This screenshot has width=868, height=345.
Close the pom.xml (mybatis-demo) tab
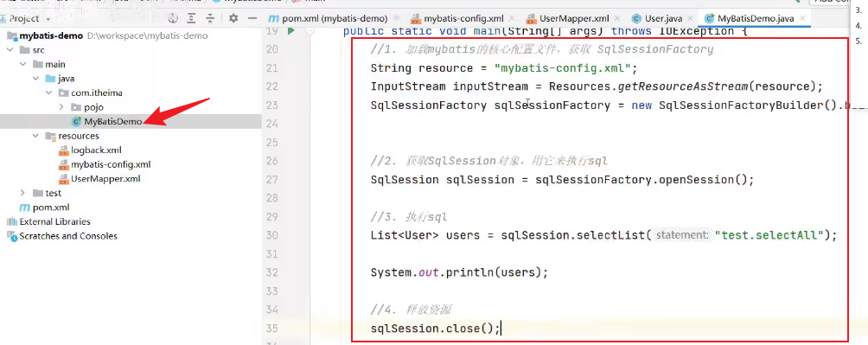click(x=395, y=19)
